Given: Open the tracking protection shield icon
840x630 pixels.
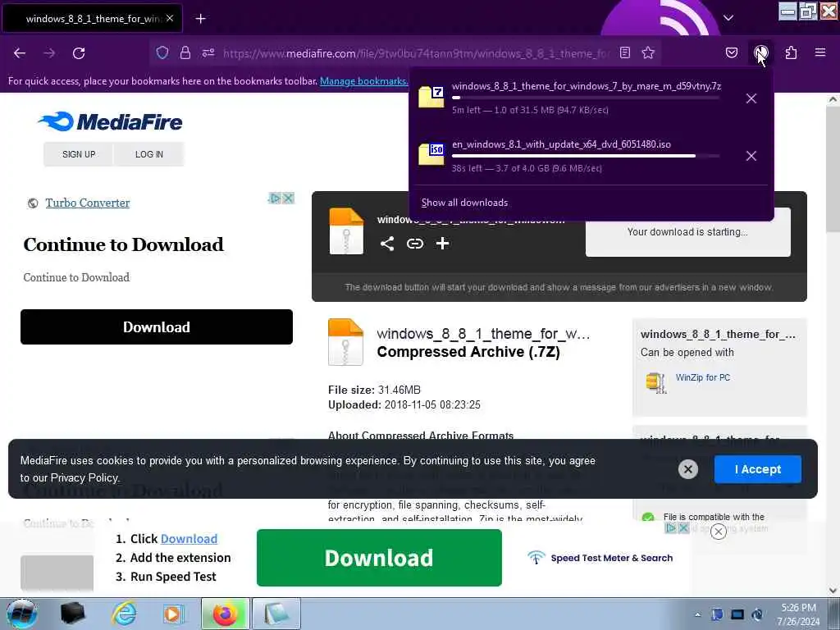Looking at the screenshot, I should (x=162, y=52).
